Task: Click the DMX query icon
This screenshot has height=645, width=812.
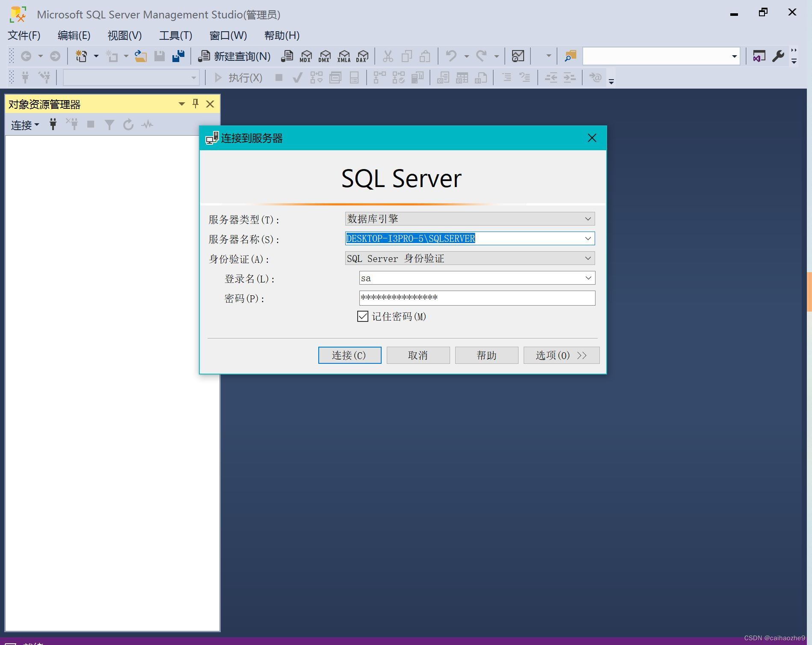Action: (x=325, y=56)
